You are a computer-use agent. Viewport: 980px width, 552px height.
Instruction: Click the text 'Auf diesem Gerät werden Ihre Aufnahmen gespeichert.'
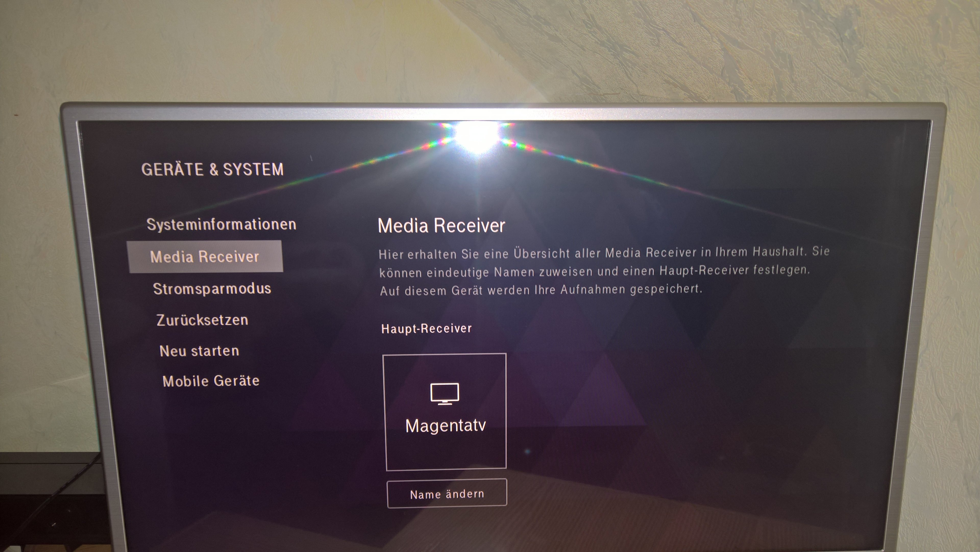(x=541, y=290)
